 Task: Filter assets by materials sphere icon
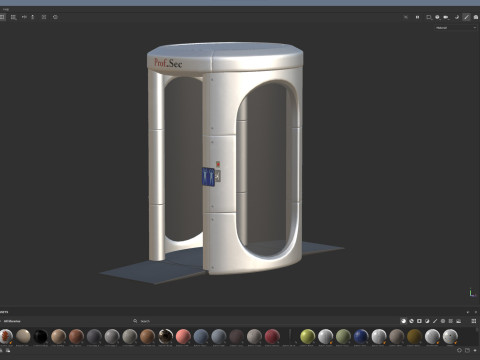403,321
